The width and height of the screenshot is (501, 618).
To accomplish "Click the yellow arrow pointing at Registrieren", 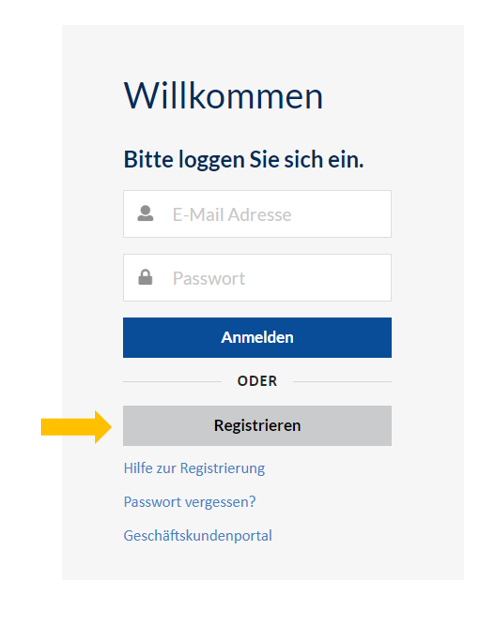I will (x=76, y=427).
